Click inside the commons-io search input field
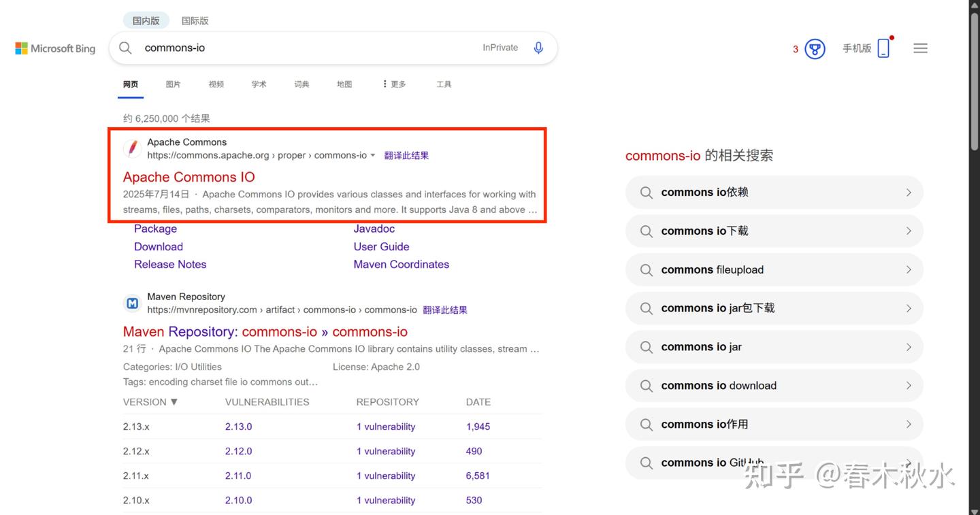 pyautogui.click(x=272, y=48)
